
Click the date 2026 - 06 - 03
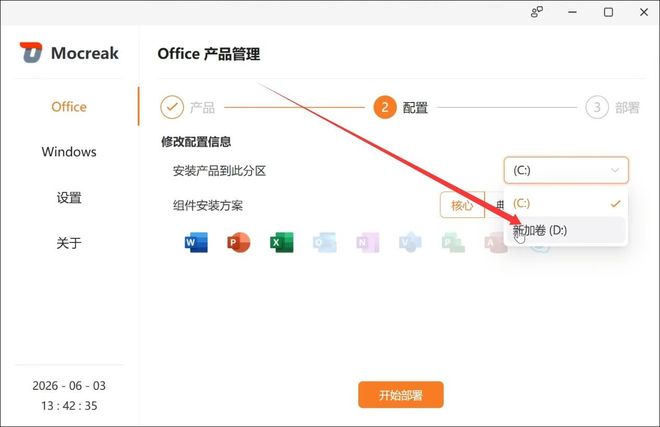click(x=69, y=386)
